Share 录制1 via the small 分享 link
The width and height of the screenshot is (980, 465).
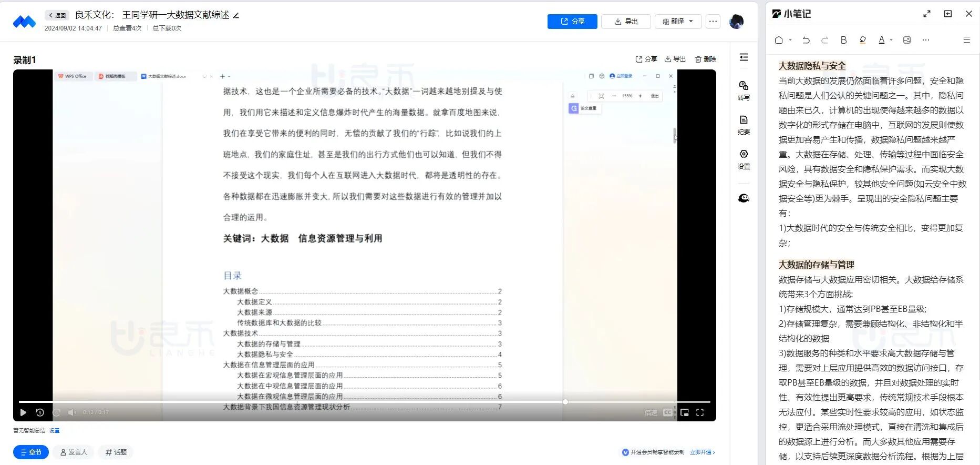(x=646, y=59)
